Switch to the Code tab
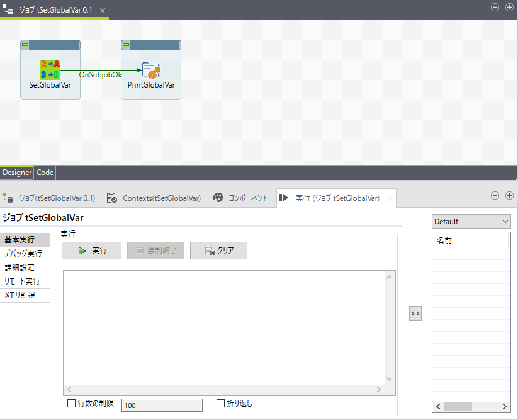 [x=45, y=173]
